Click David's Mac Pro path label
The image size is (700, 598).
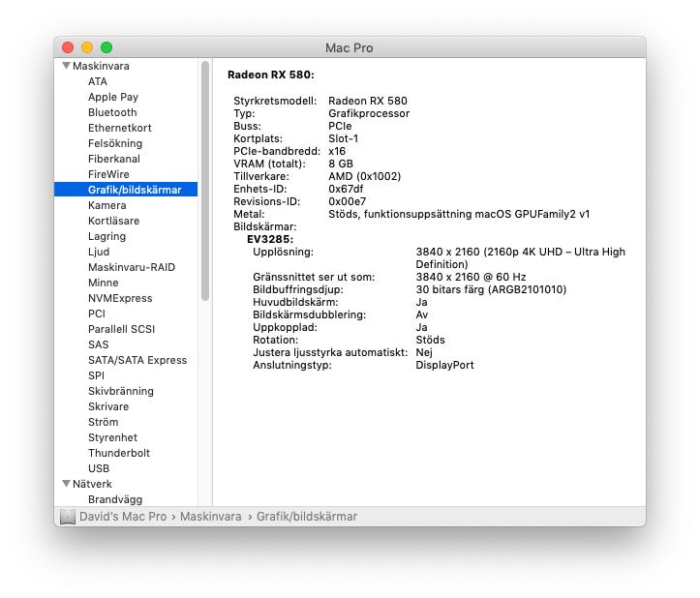[x=123, y=517]
